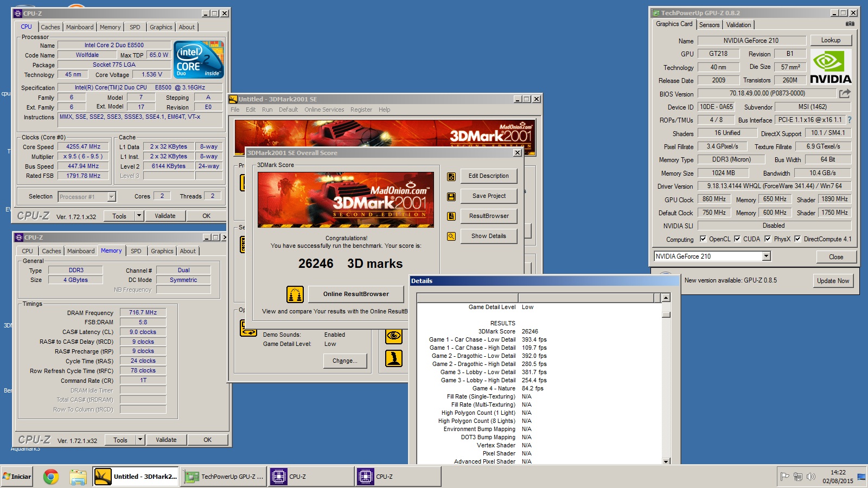Switch to Validation tab in GPU-Z

coord(738,25)
